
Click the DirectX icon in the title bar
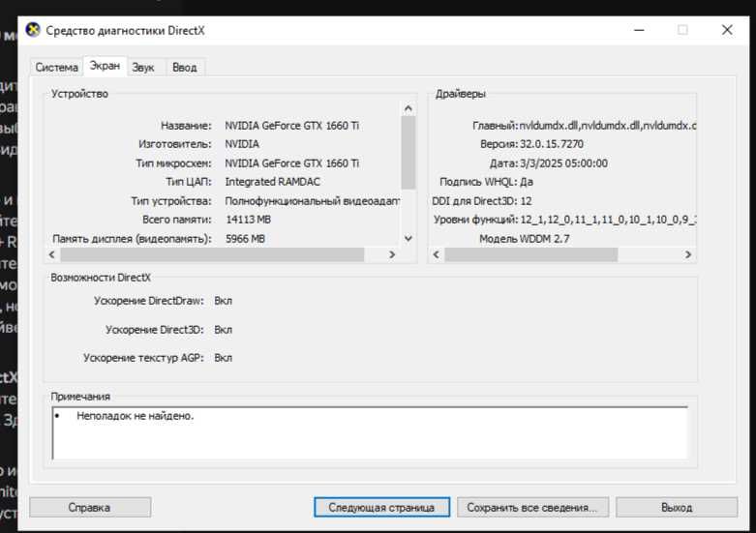pyautogui.click(x=33, y=30)
